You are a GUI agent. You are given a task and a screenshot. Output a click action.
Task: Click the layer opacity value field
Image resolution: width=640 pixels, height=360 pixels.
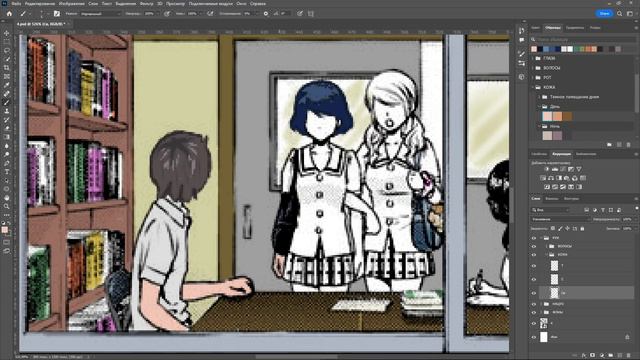tap(628, 219)
